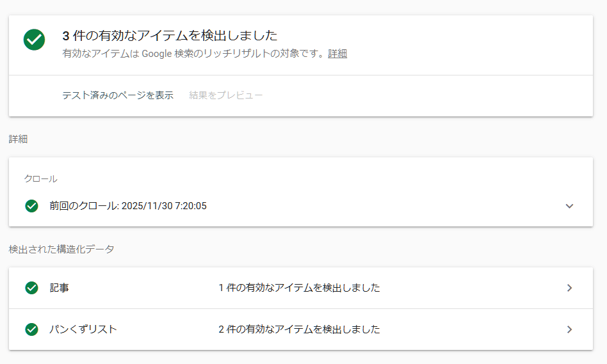
Task: Click the クロール card title
Action: click(40, 179)
